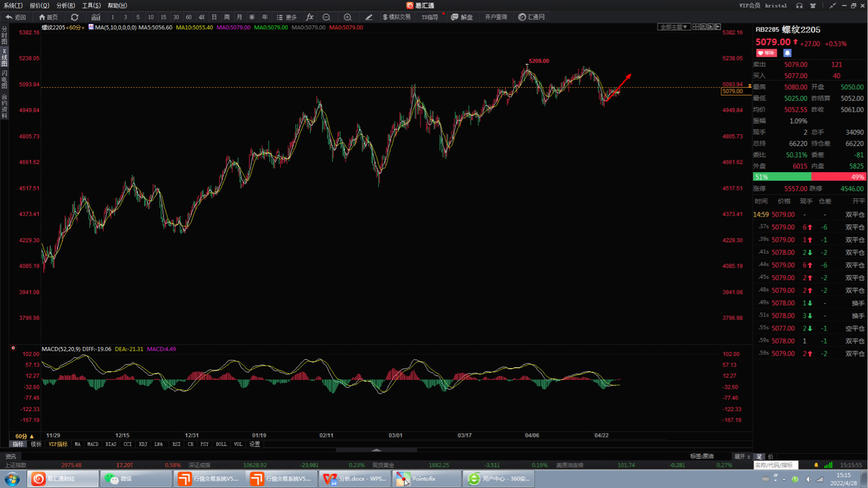Open the 系统(T) menu
This screenshot has height=488, width=868.
pyautogui.click(x=13, y=6)
